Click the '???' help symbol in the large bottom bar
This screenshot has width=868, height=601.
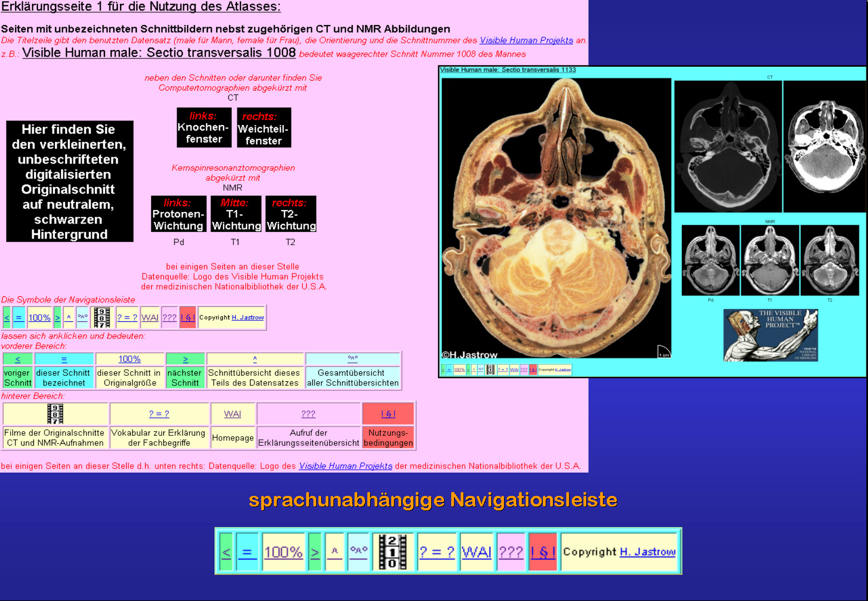(511, 552)
